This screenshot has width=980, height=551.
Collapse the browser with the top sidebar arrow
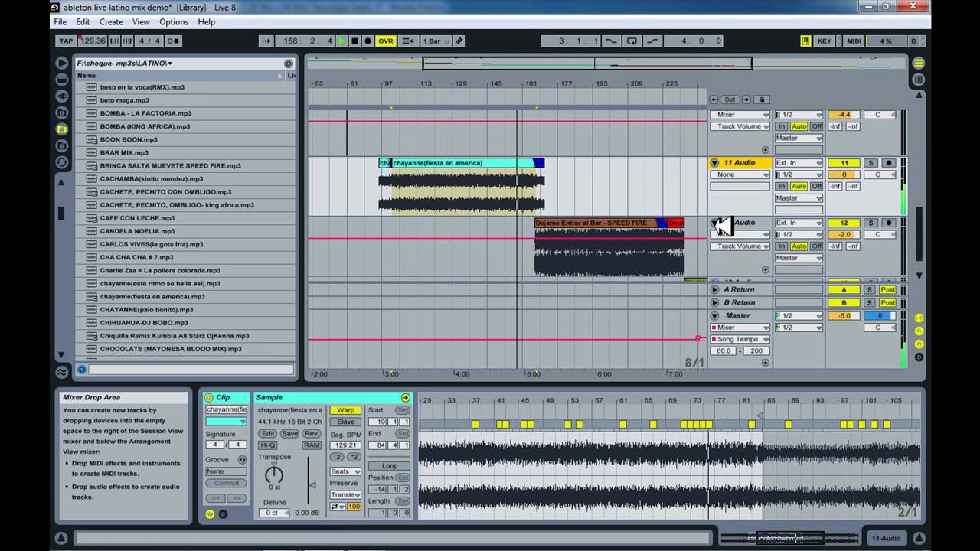click(62, 63)
